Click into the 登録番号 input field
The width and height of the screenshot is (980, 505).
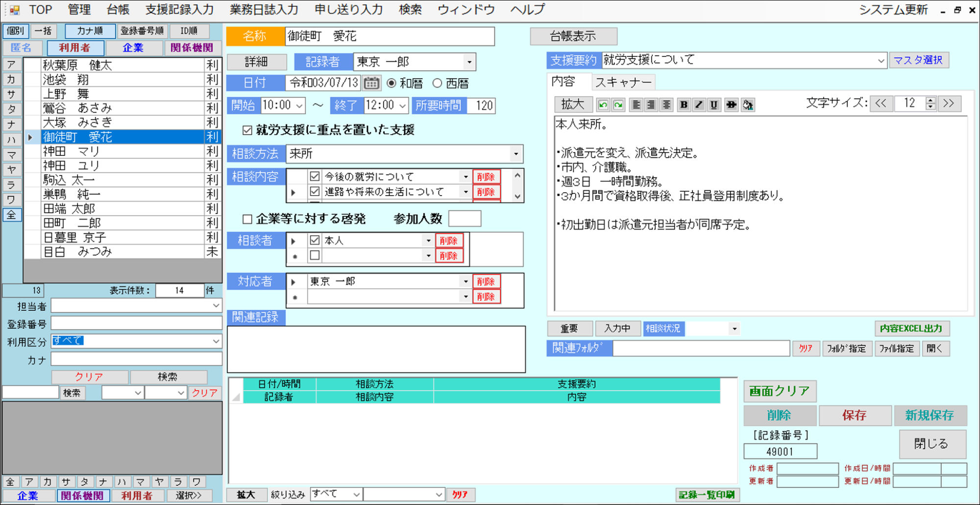(136, 324)
